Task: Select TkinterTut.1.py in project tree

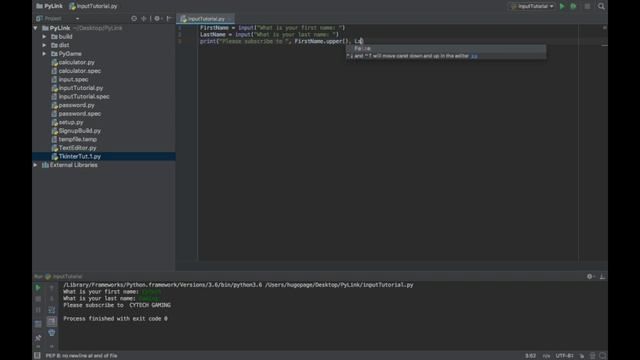Action: [x=104, y=156]
